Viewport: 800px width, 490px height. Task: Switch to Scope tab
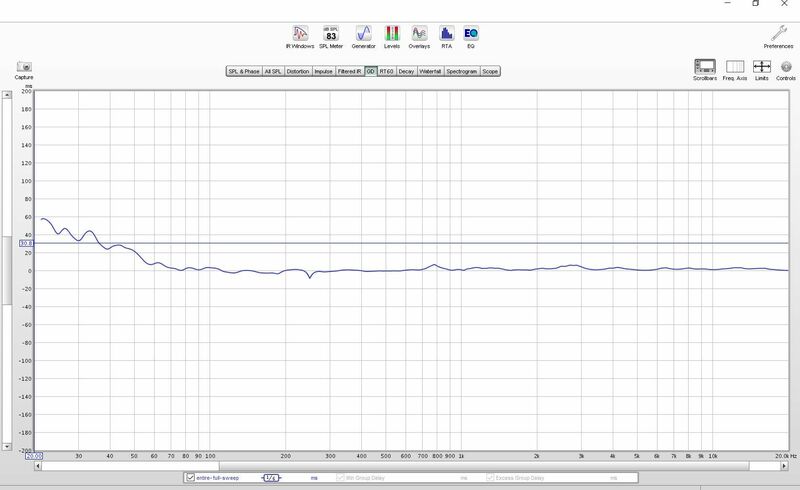click(x=490, y=71)
